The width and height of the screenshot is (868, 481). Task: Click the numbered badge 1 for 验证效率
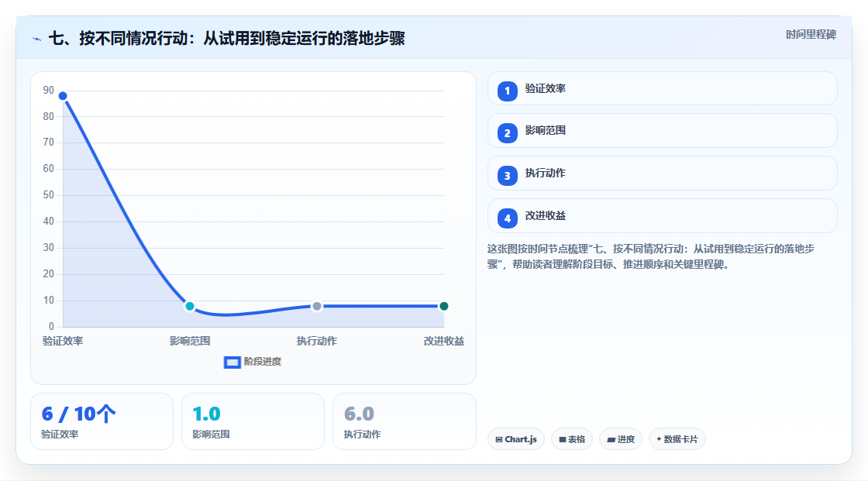pos(507,91)
